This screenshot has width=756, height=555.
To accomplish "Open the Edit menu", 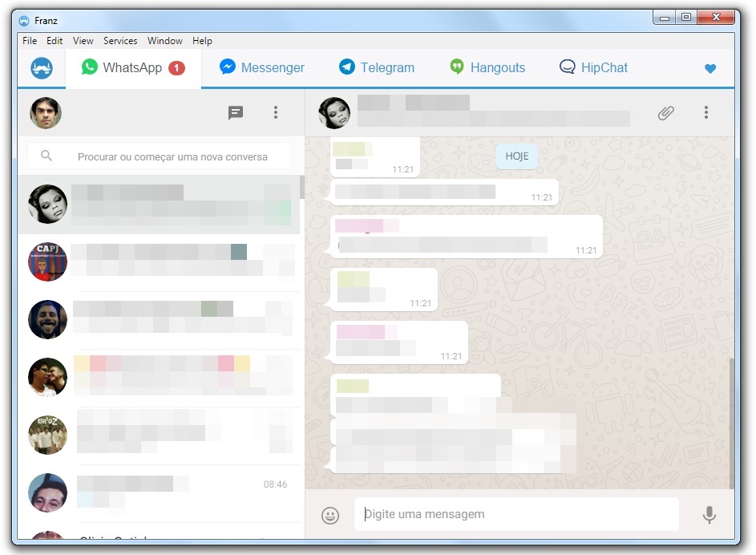I will pyautogui.click(x=55, y=41).
